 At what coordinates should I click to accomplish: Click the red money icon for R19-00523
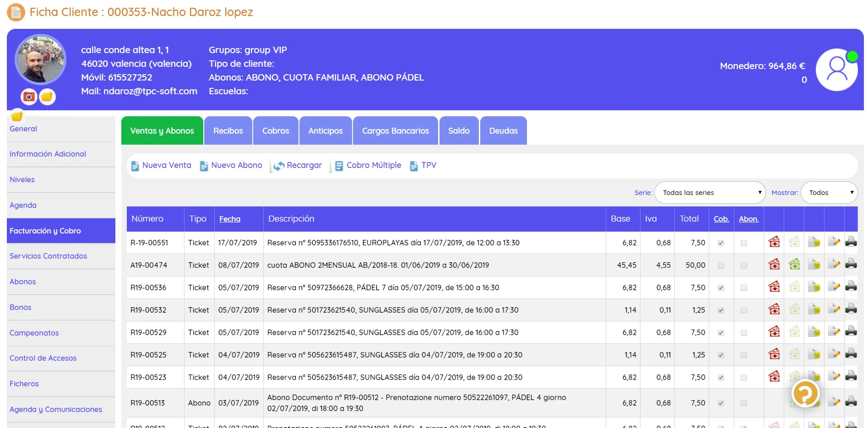click(774, 376)
